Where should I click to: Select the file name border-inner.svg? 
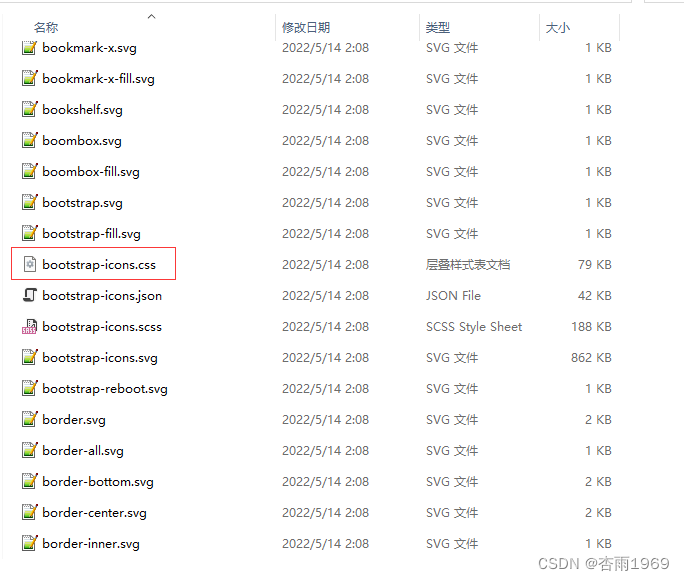click(91, 543)
